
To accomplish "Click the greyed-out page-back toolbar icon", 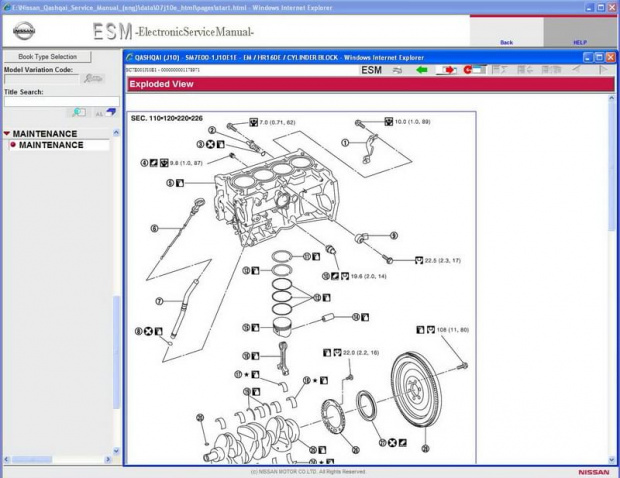I will coord(525,70).
